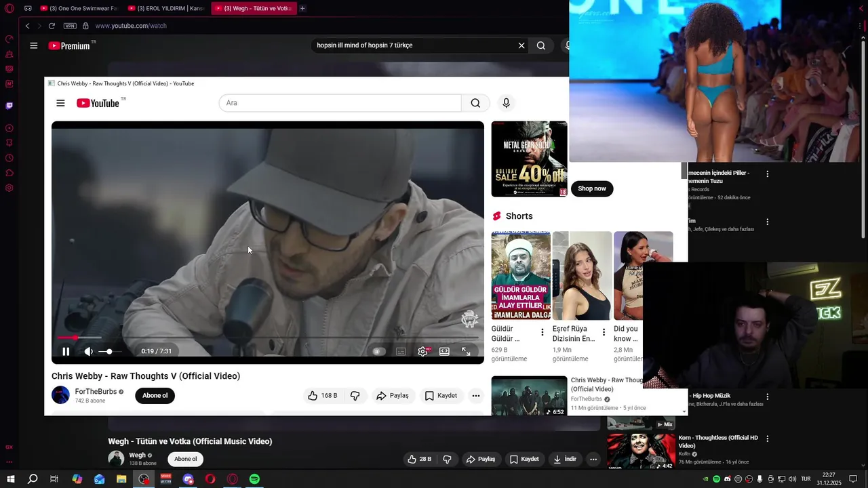The height and width of the screenshot is (488, 868).
Task: Switch to One One Swimwear tab
Action: click(x=79, y=8)
